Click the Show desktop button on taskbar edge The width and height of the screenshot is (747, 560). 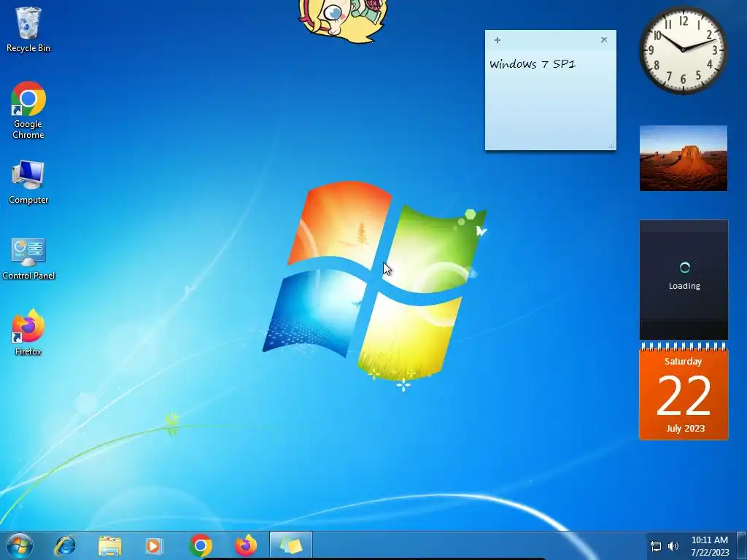tap(742, 546)
